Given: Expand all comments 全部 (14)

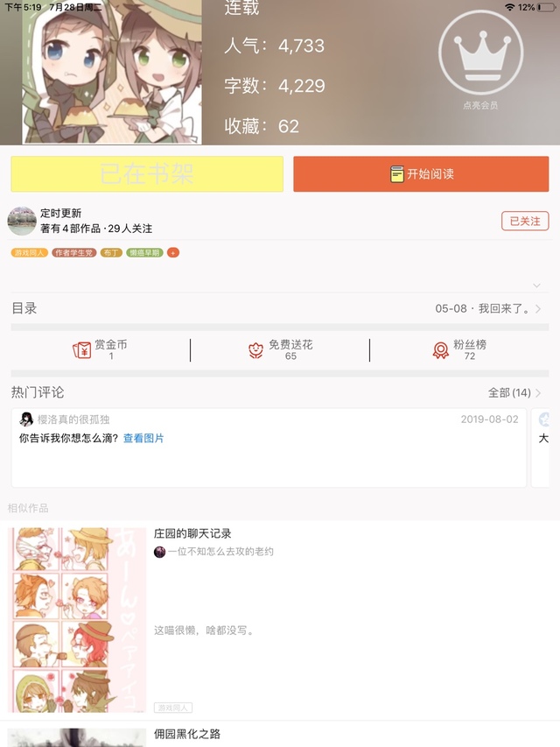Looking at the screenshot, I should (514, 392).
